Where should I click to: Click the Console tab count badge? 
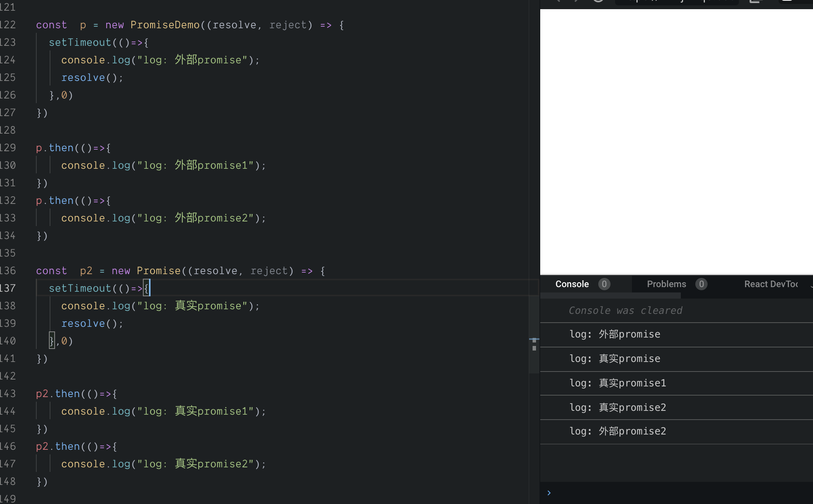click(x=604, y=284)
